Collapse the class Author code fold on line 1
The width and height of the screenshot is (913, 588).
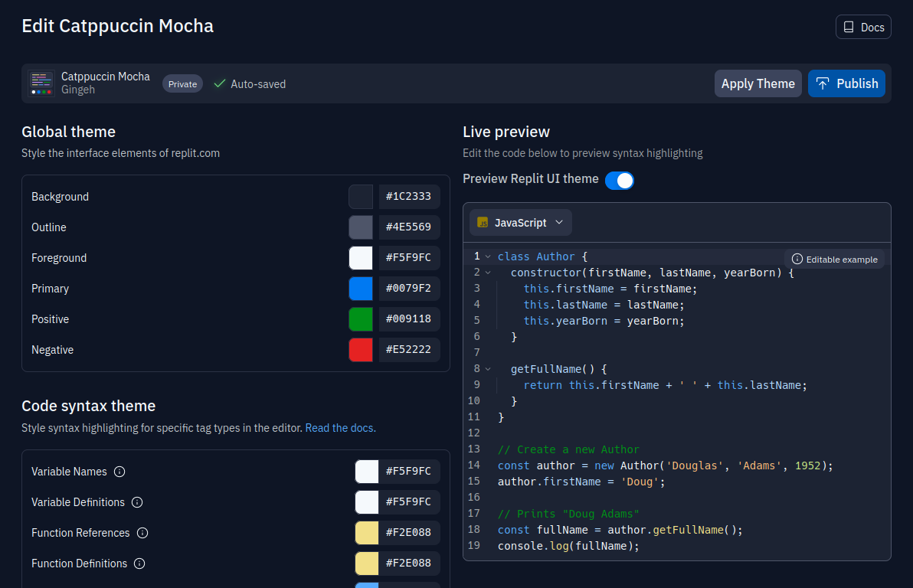487,256
